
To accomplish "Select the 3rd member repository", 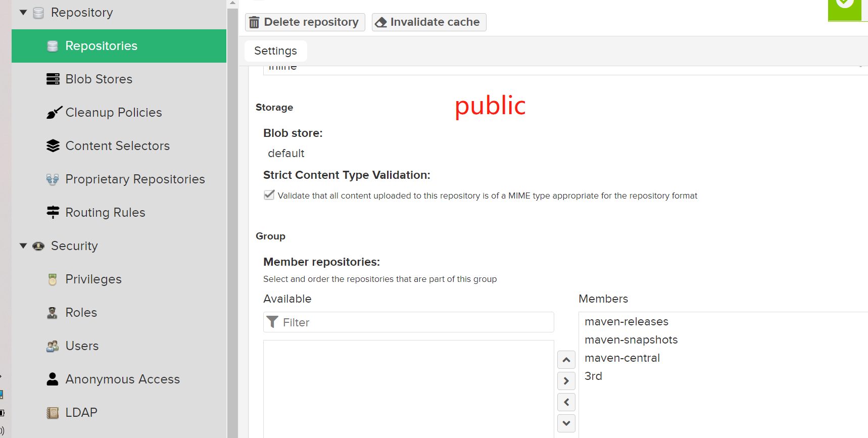I will click(x=593, y=376).
